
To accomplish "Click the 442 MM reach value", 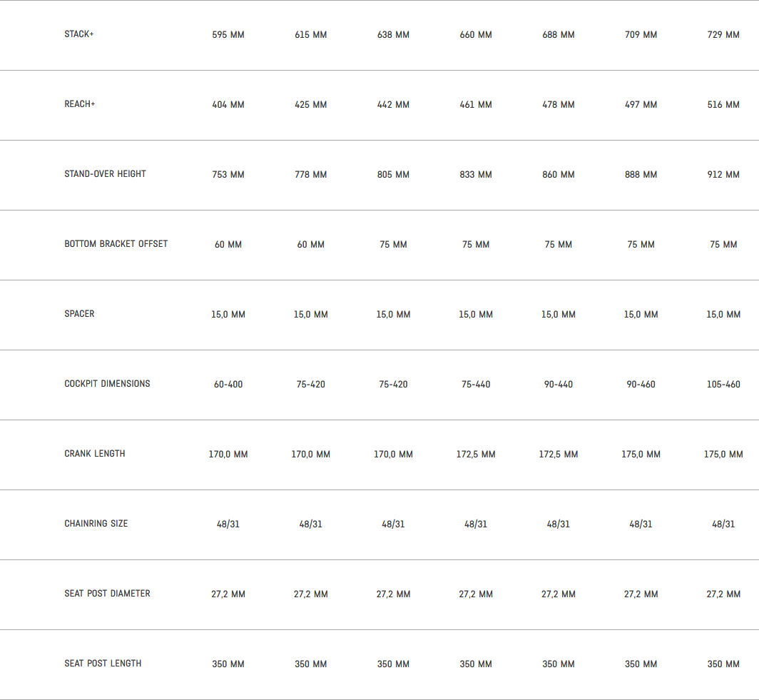I will click(x=393, y=105).
